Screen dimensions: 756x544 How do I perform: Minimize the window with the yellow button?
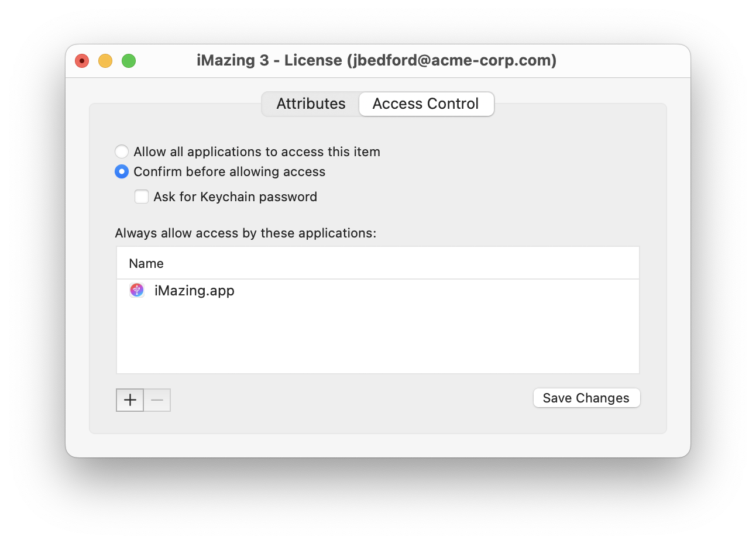105,60
